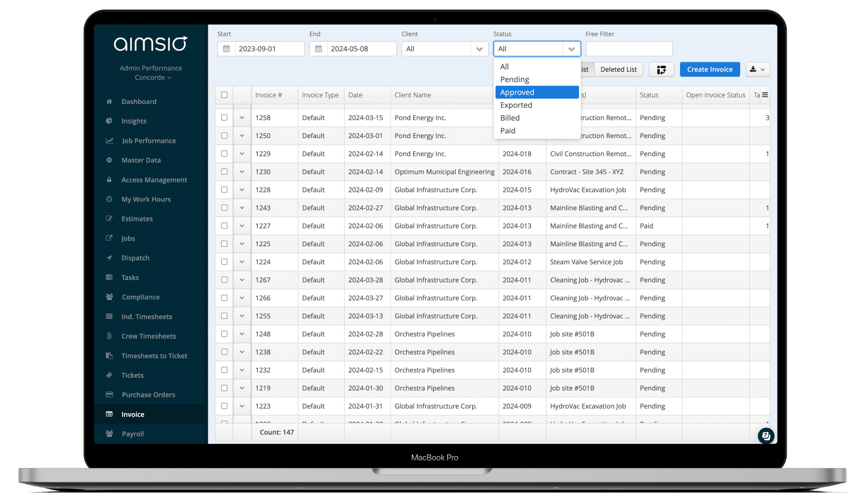
Task: Click the Dispatch arrow icon
Action: click(x=109, y=258)
